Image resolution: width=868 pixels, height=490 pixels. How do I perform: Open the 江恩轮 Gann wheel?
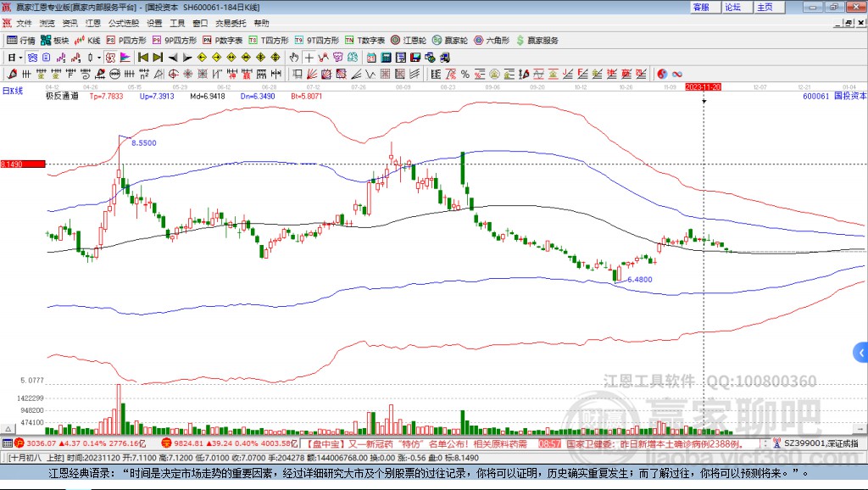point(409,41)
